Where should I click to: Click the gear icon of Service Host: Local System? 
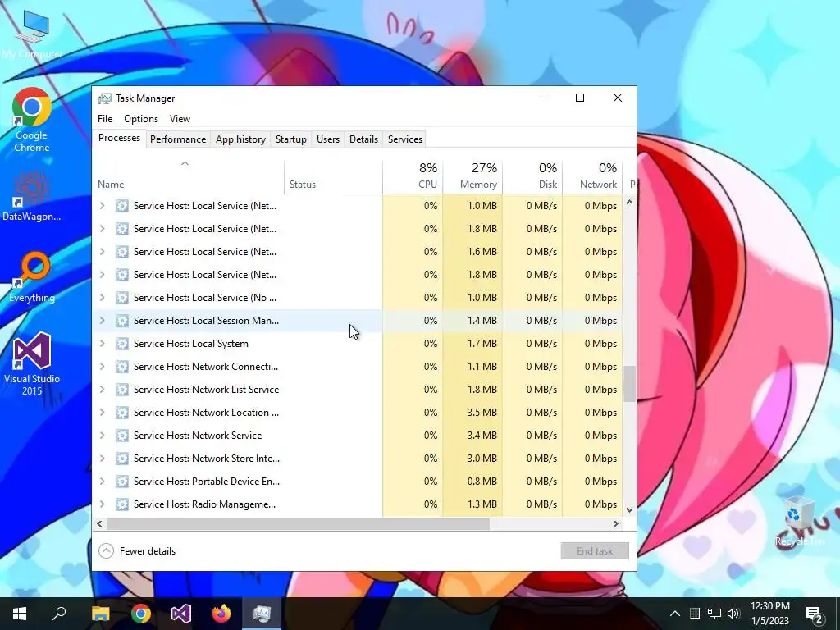(x=122, y=344)
